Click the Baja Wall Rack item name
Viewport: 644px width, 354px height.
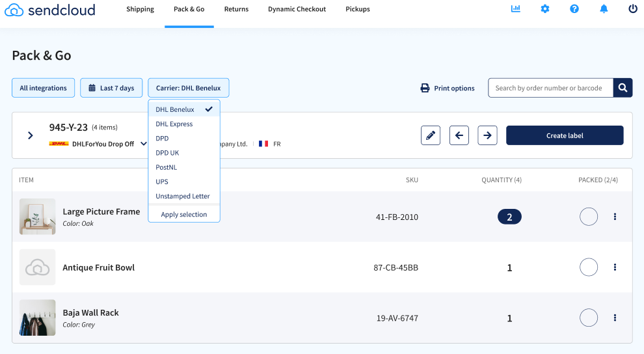pyautogui.click(x=90, y=312)
